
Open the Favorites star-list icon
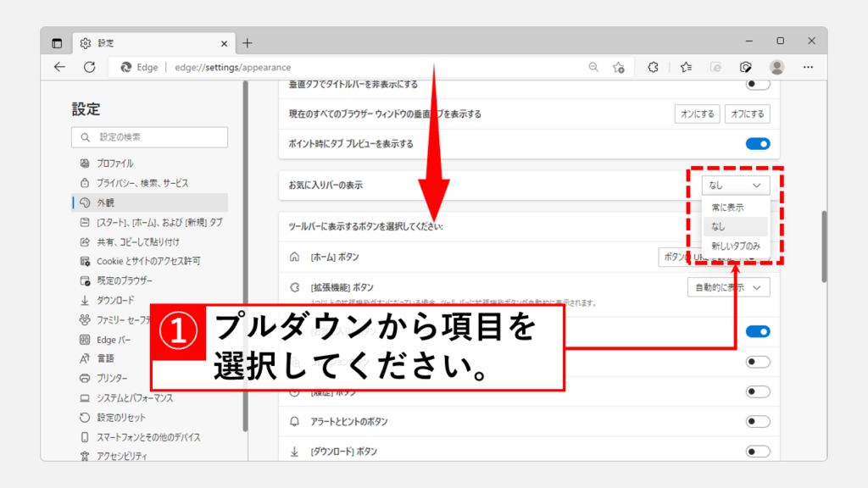[x=687, y=68]
